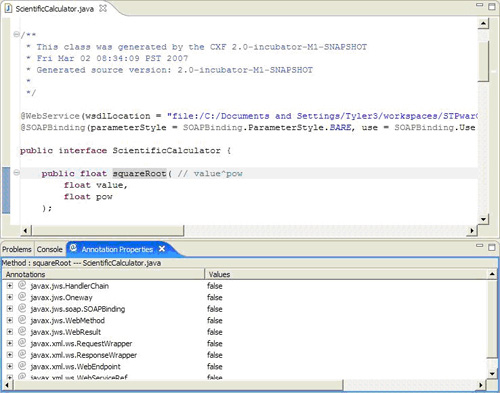This screenshot has height=393, width=500.
Task: Select the javax.xml.ws.WebEndpoint row label
Action: pyautogui.click(x=75, y=367)
